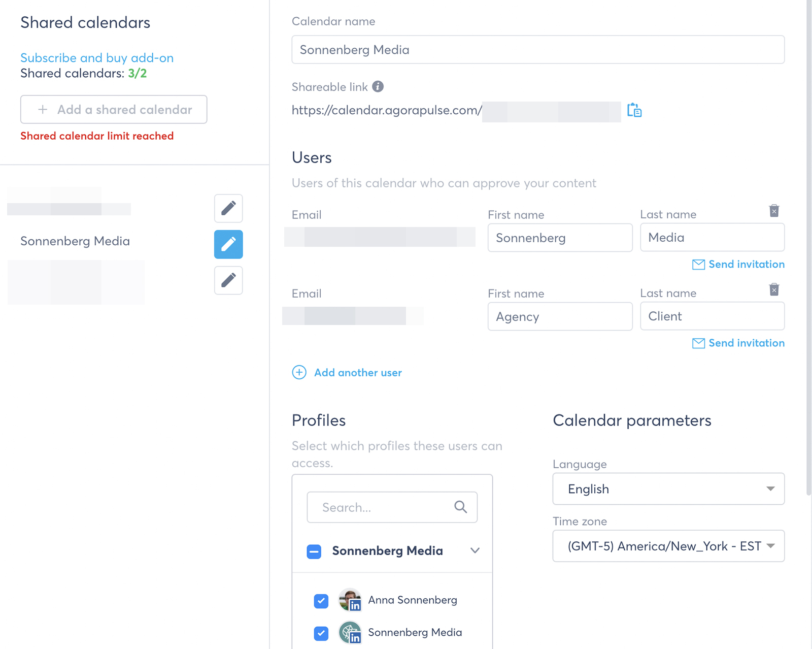Click the page vertical scrollbar

pos(809,247)
